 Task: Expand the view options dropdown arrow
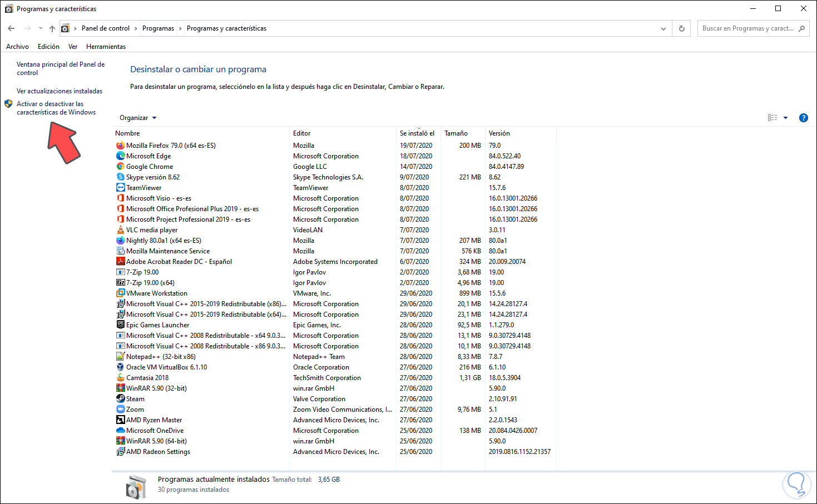[x=785, y=118]
